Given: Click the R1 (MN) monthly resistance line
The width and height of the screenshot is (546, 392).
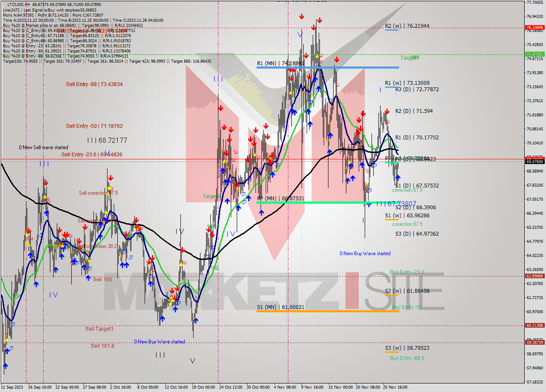Looking at the screenshot, I should [328, 67].
